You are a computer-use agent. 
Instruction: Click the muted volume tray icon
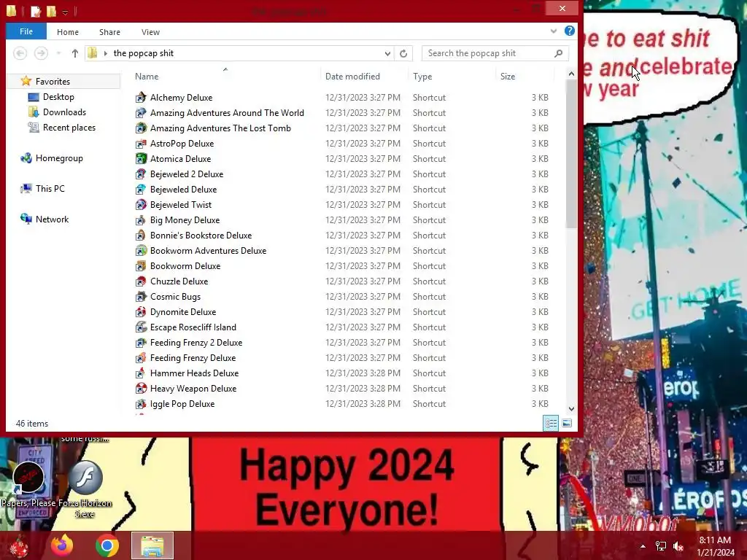(x=678, y=546)
